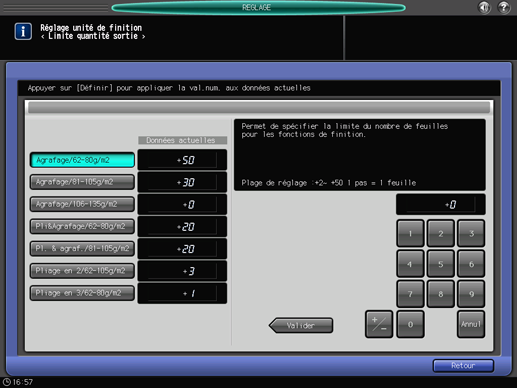Select Agrafage/81-105g/m2 option
Screen dimensions: 517x388
[x=82, y=182]
